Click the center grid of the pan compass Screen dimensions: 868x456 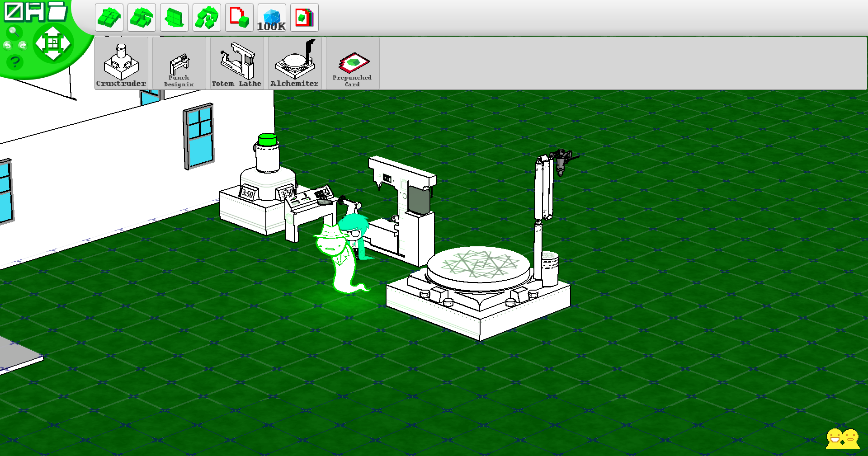pos(53,43)
